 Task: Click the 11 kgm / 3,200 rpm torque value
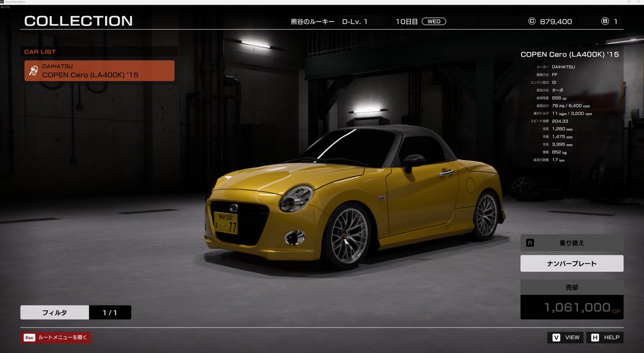[x=572, y=113]
